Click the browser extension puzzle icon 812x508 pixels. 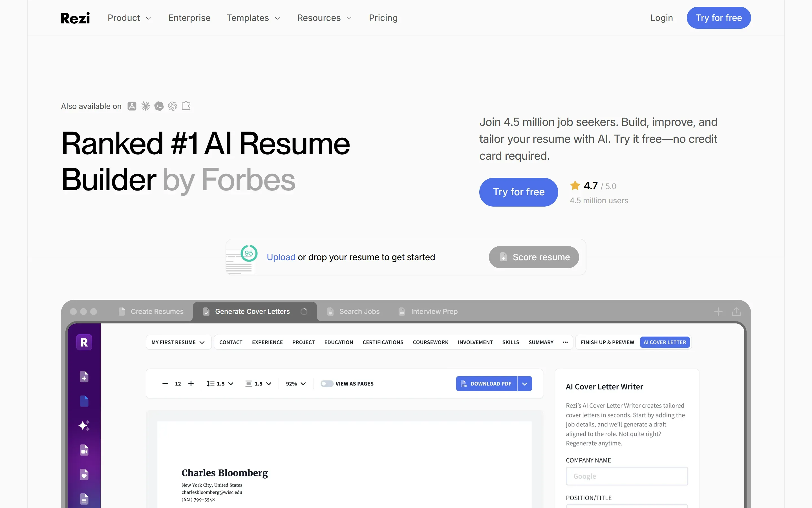coord(186,106)
